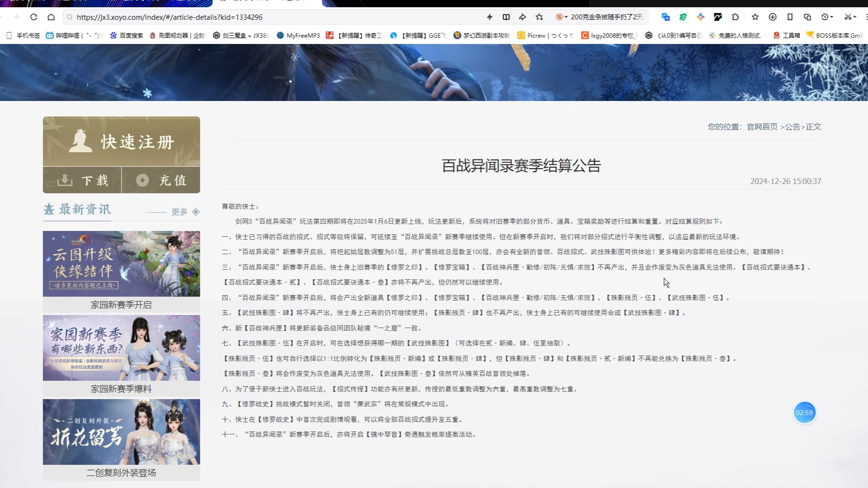The image size is (868, 488).
Task: Click the translate extension icon
Action: [665, 17]
